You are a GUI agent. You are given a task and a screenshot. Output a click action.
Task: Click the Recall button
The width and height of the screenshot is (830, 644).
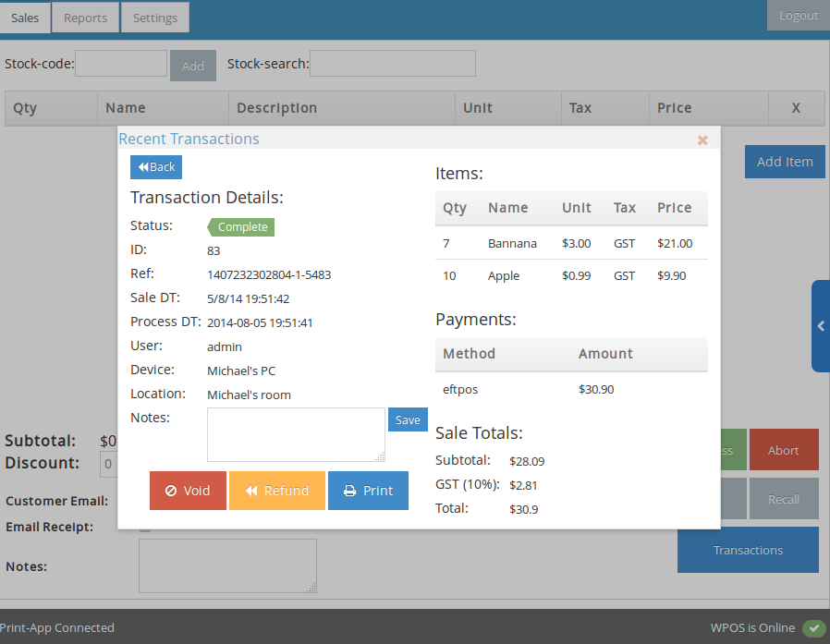point(784,499)
